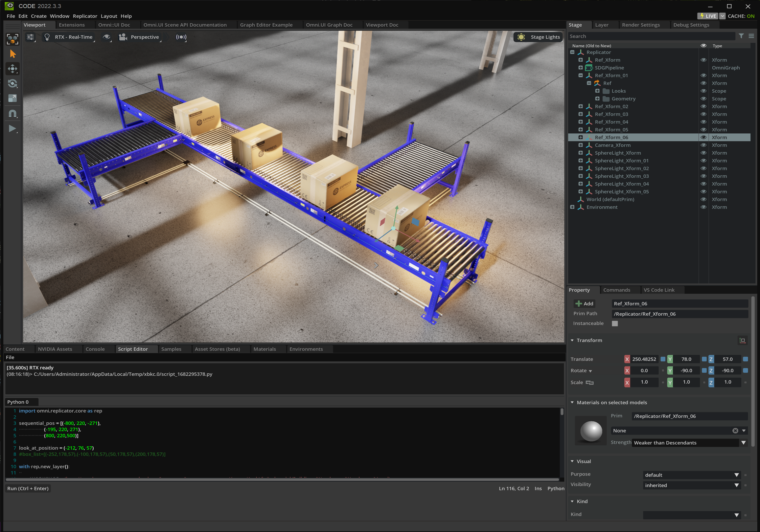Image resolution: width=760 pixels, height=532 pixels.
Task: Click the Add button in Property panel
Action: click(585, 304)
